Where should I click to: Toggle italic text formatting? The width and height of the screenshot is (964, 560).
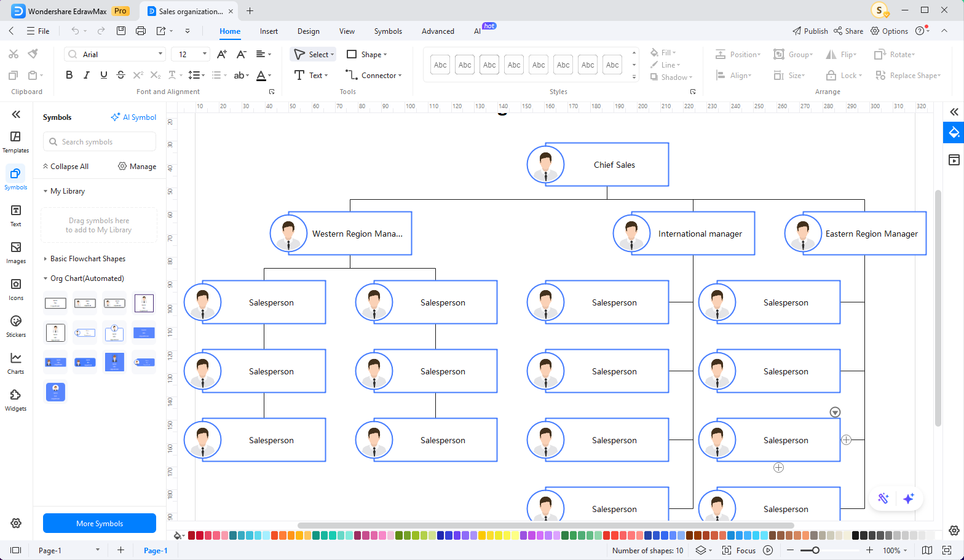coord(86,75)
